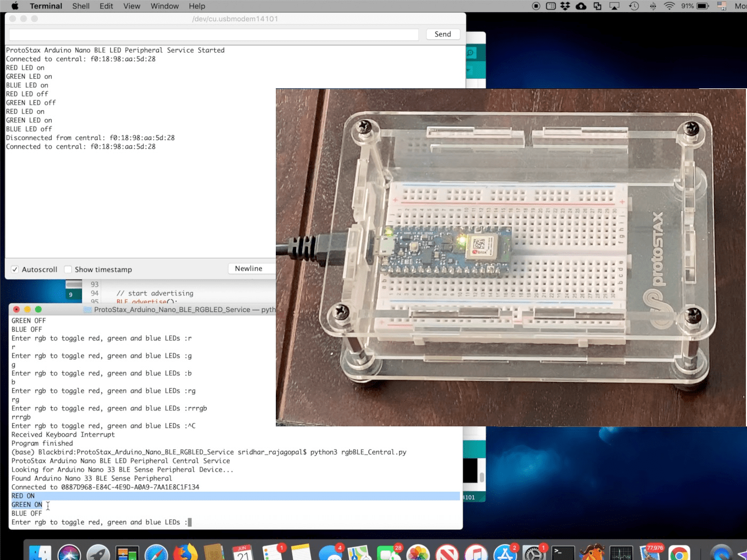Click the AirPlay icon in the menu bar
Viewport: 747px width, 560px height.
(x=614, y=6)
